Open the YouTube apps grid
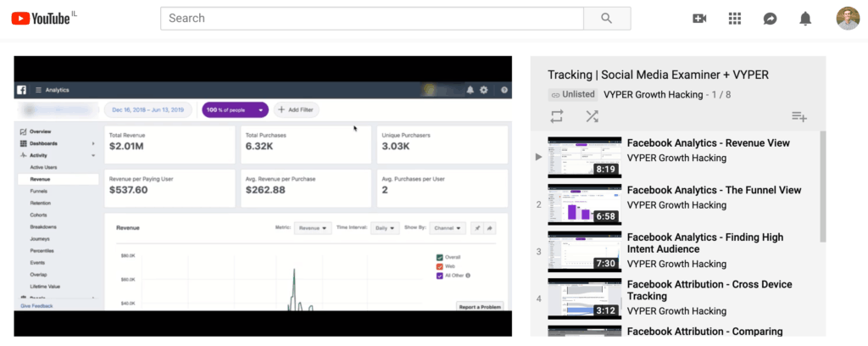 (x=735, y=19)
